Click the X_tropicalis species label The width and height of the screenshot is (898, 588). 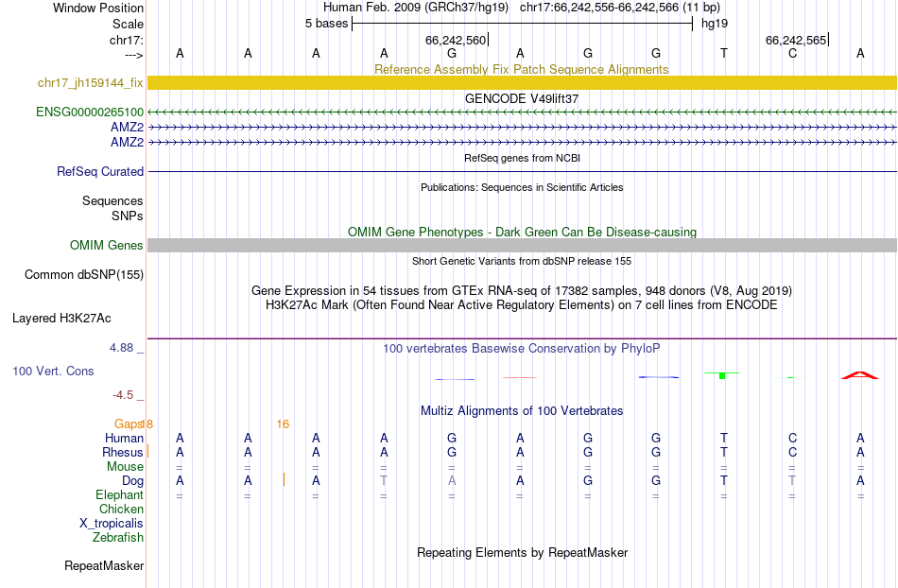(112, 524)
